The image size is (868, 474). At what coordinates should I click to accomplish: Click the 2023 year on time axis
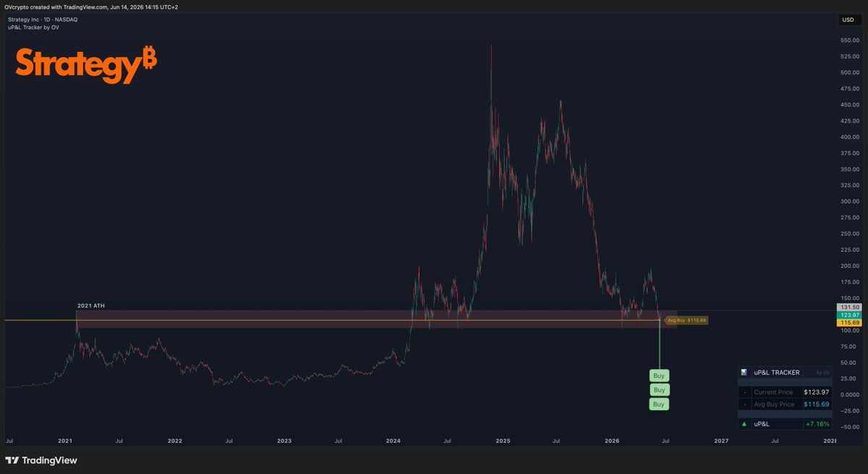click(x=284, y=440)
